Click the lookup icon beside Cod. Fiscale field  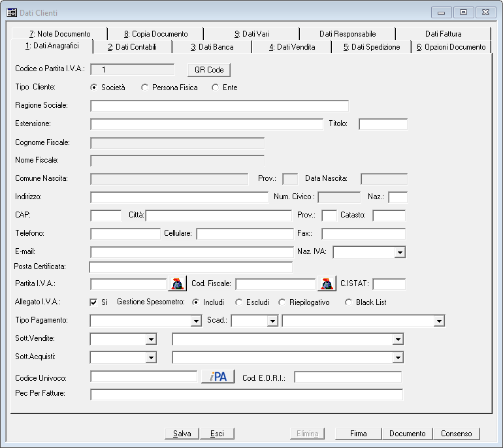326,283
